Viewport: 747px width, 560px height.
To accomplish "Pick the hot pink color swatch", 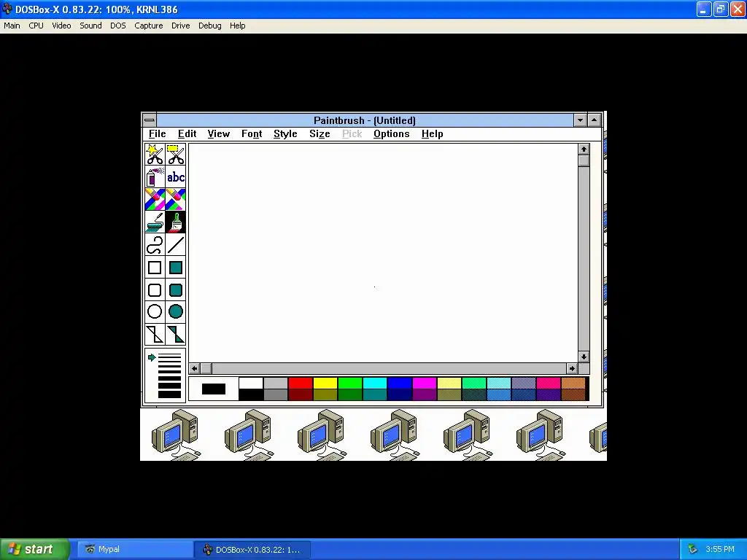I will 548,383.
